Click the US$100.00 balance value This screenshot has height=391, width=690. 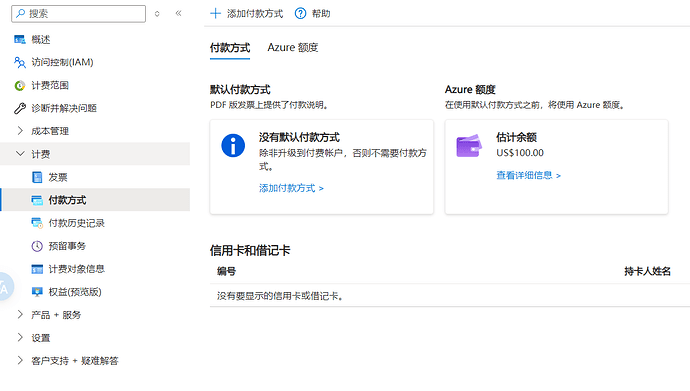point(520,153)
